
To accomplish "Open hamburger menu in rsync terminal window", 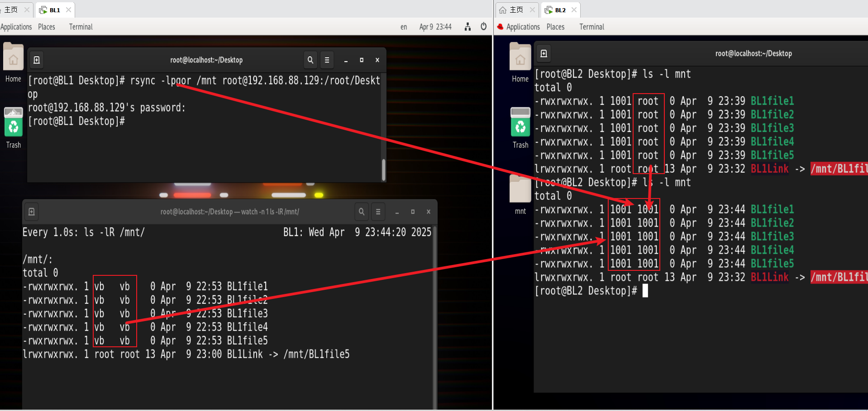I will pos(327,60).
